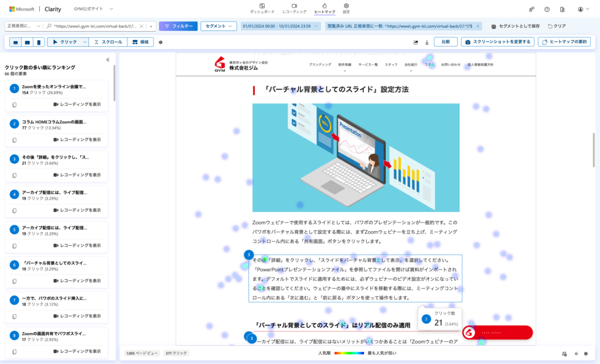Click the 1,005 ページビュー page views badge
Viewport: 600px width, 364px height.
[142, 353]
